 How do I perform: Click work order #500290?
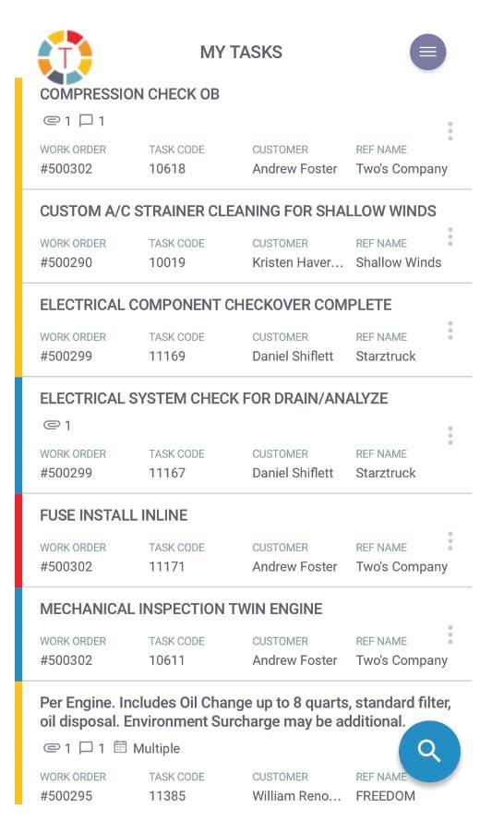pos(66,262)
